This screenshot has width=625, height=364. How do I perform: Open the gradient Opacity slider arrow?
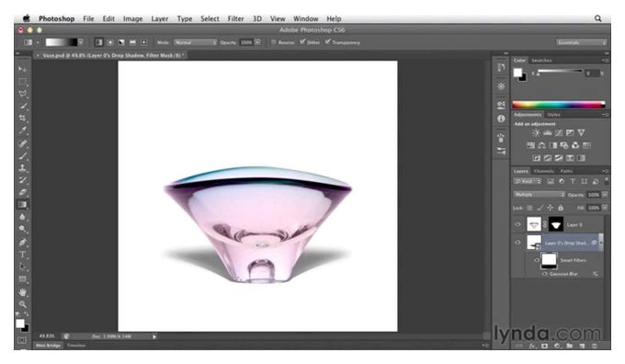(258, 42)
